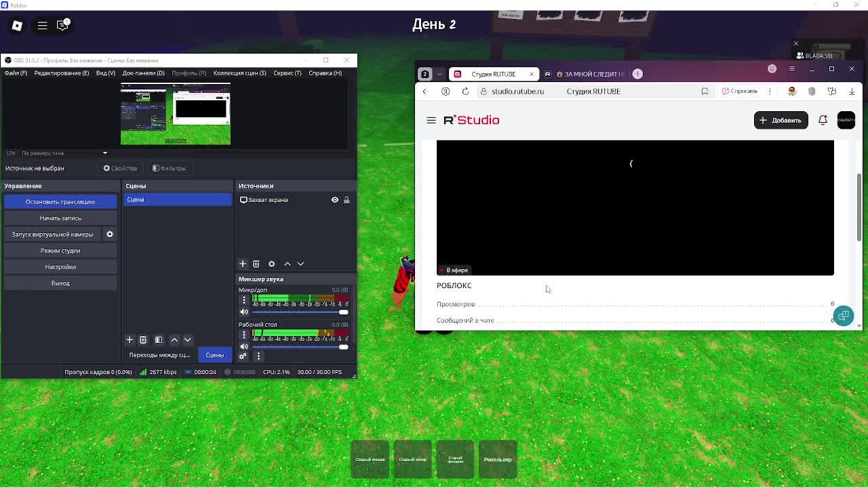
Task: Open browser page options three-dot menu
Action: (x=770, y=91)
